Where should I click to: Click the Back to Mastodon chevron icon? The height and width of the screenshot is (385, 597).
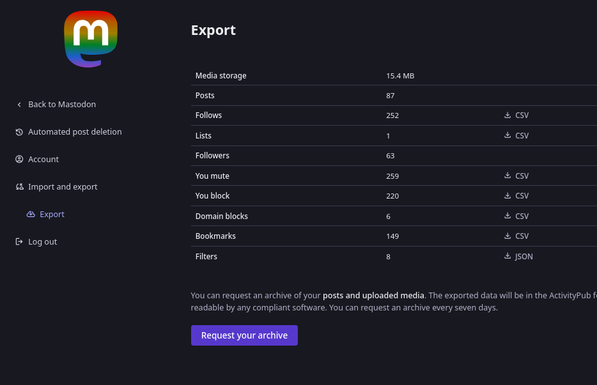(x=19, y=104)
